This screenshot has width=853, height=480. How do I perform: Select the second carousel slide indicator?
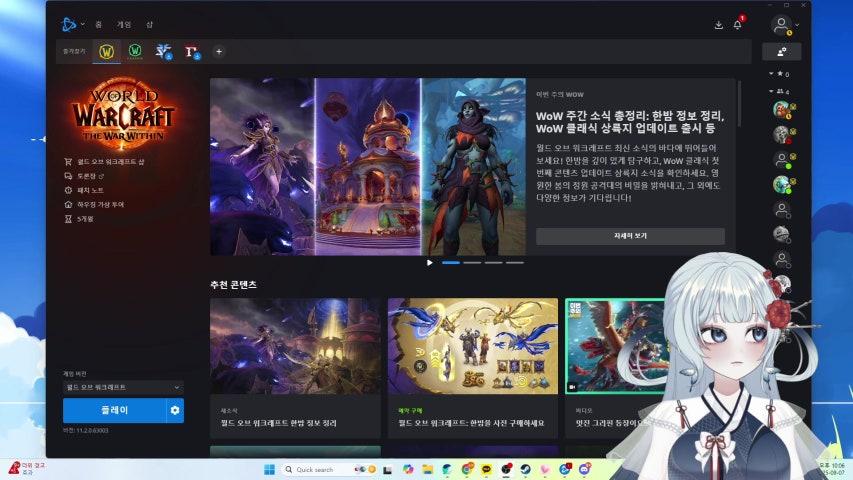pyautogui.click(x=472, y=262)
